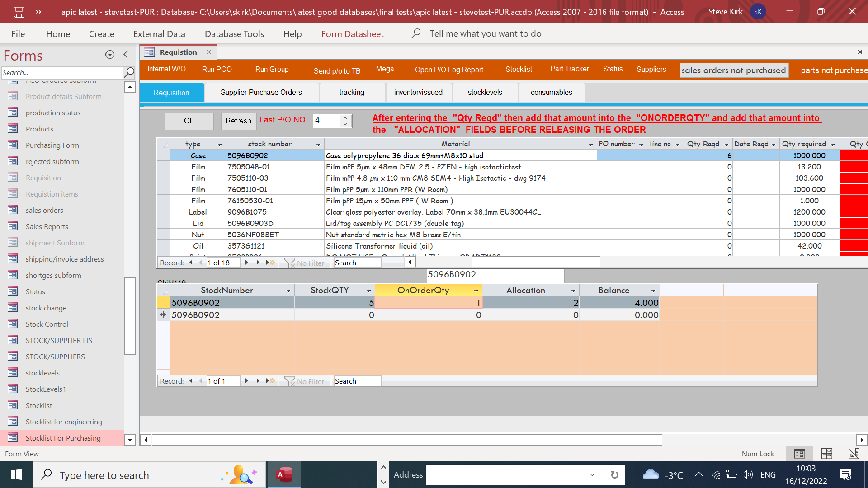Viewport: 868px width, 488px height.
Task: Select row selector of Case 5096B0902 record
Action: coord(163,155)
